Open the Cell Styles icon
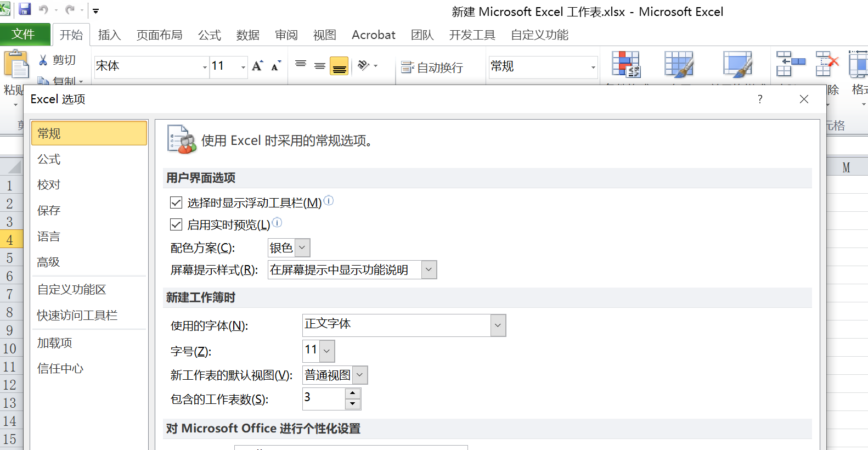This screenshot has width=868, height=450. tap(738, 64)
